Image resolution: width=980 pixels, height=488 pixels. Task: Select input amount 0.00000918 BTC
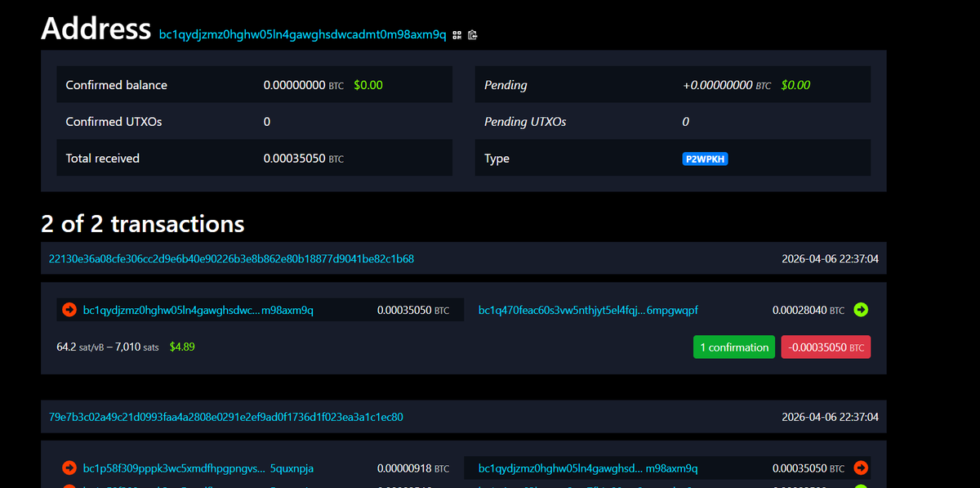[413, 469]
